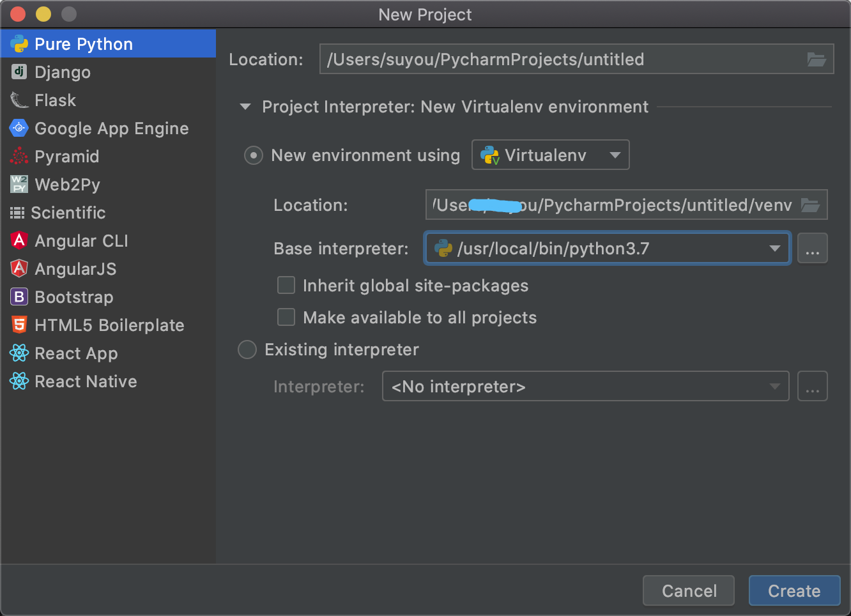
Task: Click the Angular CLI icon
Action: coord(19,240)
